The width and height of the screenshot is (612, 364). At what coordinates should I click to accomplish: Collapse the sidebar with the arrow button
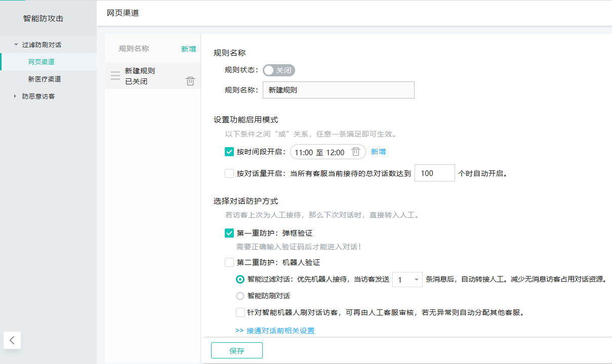point(12,340)
